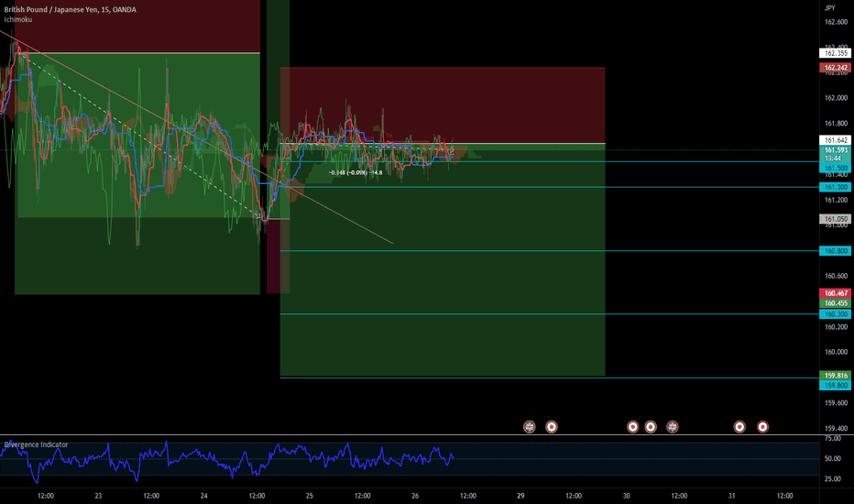Open the UK flag event marker on the 29th
854x504 pixels.
pos(530,427)
